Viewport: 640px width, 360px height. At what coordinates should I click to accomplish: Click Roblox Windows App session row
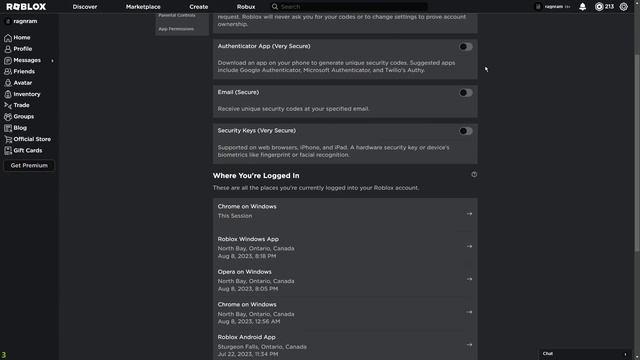[345, 247]
